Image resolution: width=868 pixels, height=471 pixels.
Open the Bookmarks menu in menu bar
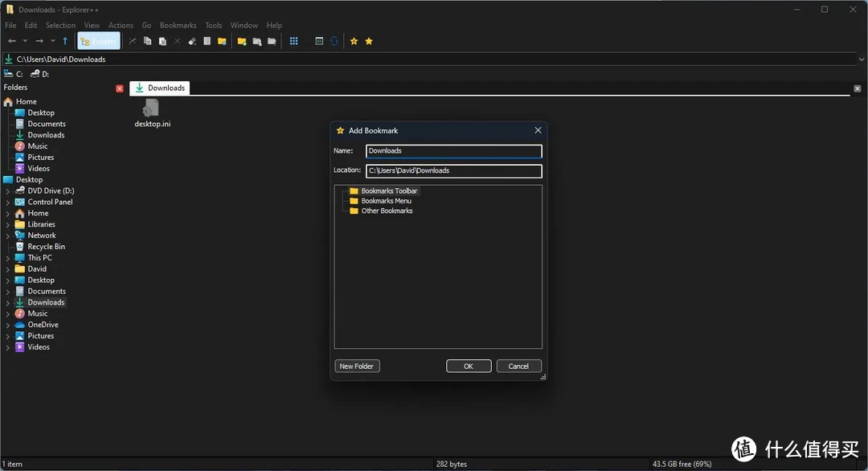(x=178, y=25)
